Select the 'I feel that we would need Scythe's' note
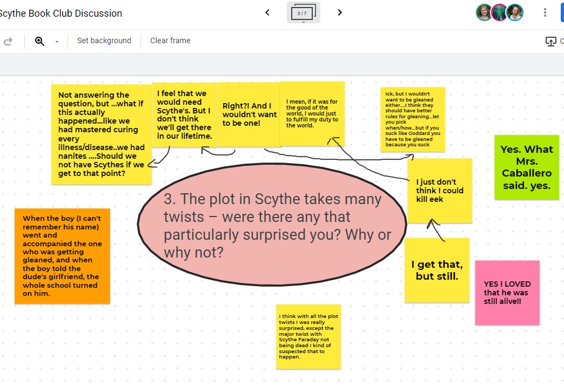 pyautogui.click(x=185, y=114)
